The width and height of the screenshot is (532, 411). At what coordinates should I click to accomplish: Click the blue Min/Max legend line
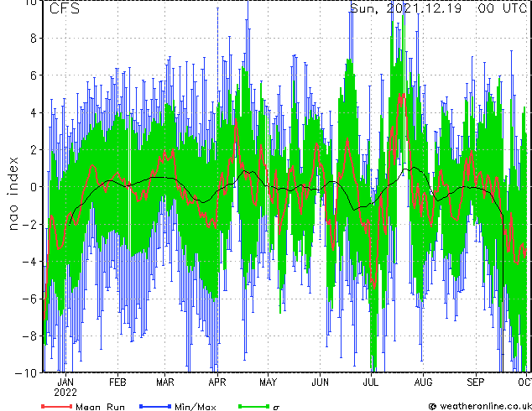[155, 406]
